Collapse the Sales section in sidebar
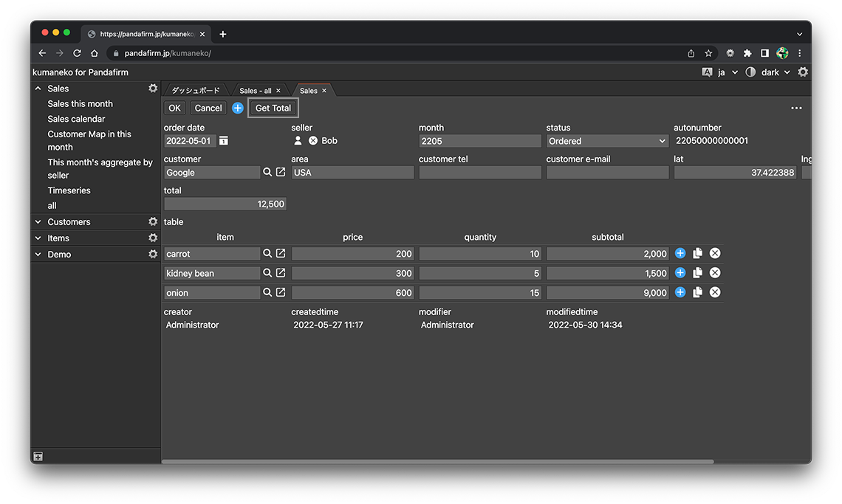842x504 pixels. click(38, 89)
